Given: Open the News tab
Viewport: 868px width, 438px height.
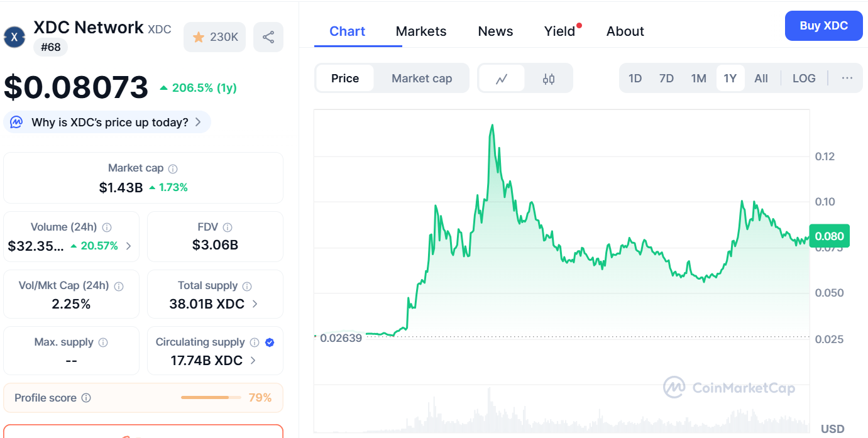Looking at the screenshot, I should (x=495, y=31).
